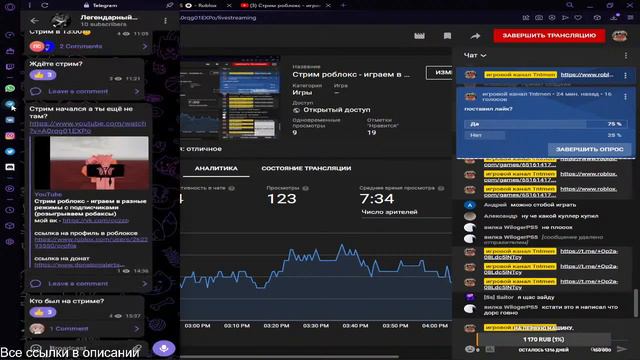
Task: Open the YouTube video preview in the Telegram post
Action: (x=91, y=163)
